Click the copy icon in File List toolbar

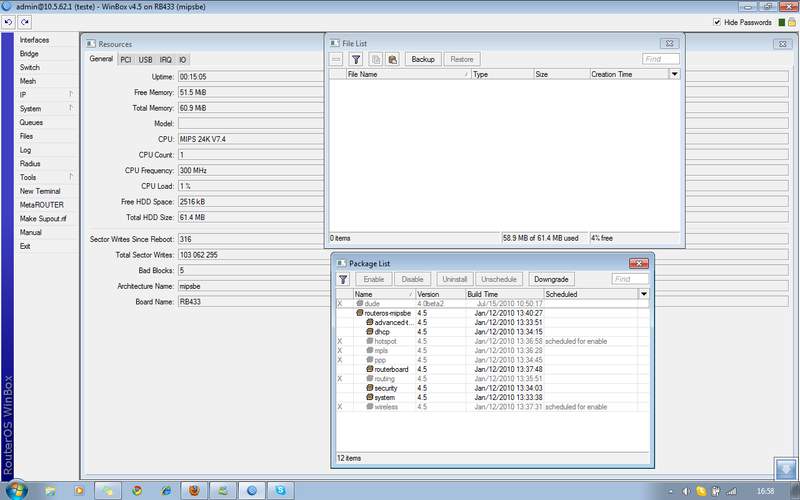pos(376,59)
